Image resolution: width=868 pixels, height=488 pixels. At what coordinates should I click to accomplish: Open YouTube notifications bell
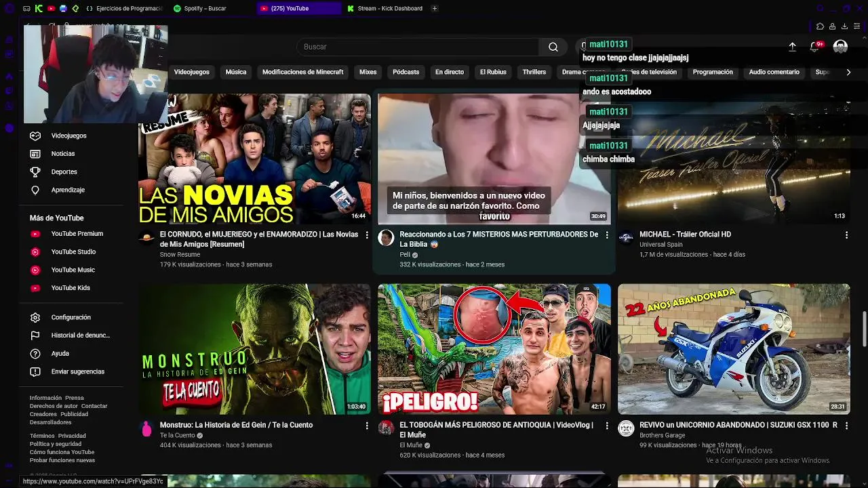[x=815, y=47]
